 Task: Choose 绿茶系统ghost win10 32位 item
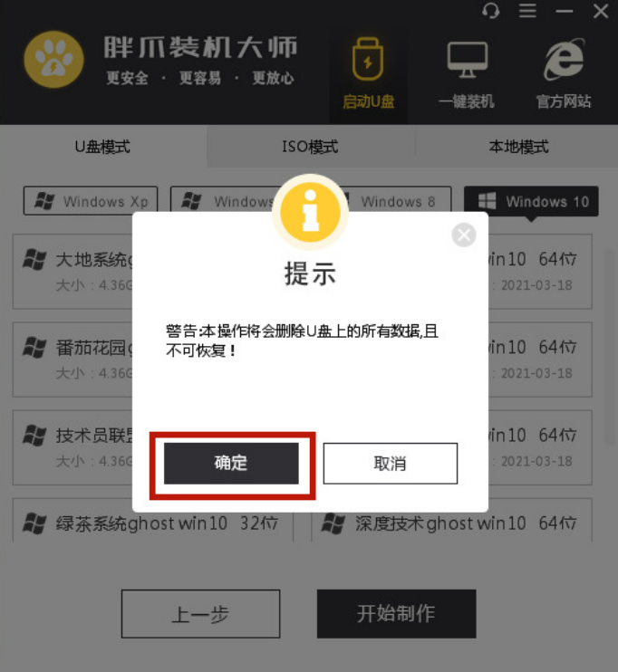click(x=152, y=521)
